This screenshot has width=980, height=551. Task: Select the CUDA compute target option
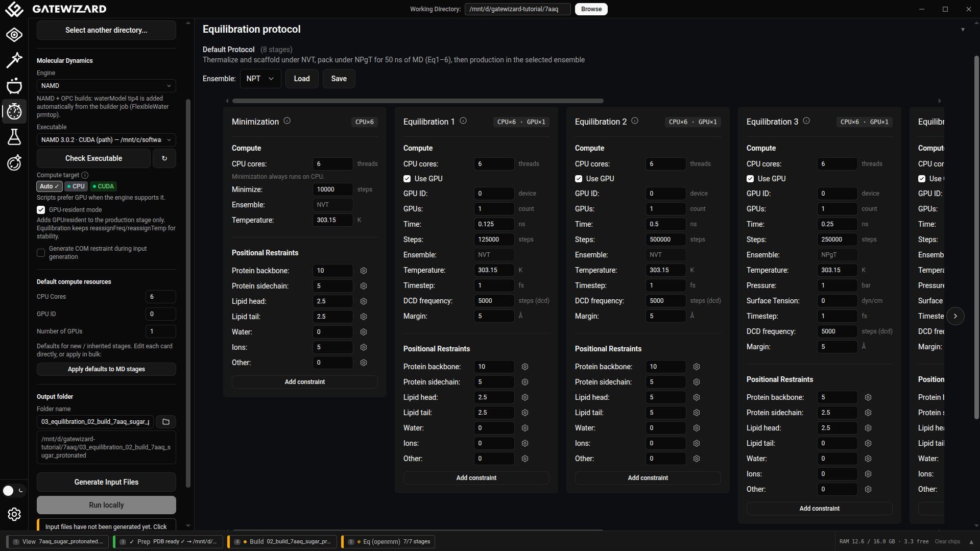click(x=104, y=186)
